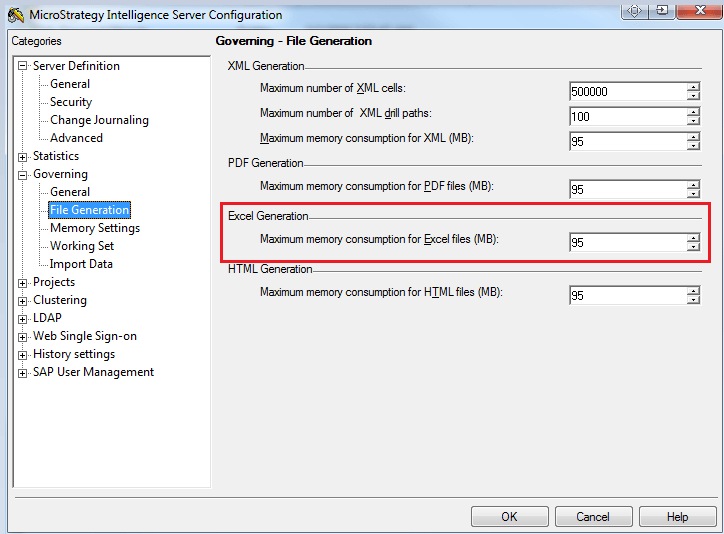The width and height of the screenshot is (724, 534).
Task: Confirm settings with the OK button
Action: tap(510, 516)
